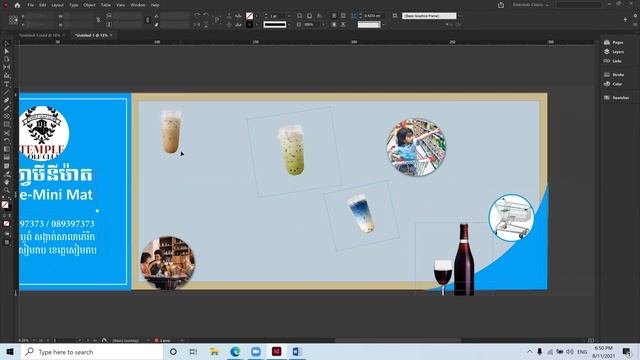The width and height of the screenshot is (640, 360).
Task: Select the Pen tool
Action: [x=7, y=100]
